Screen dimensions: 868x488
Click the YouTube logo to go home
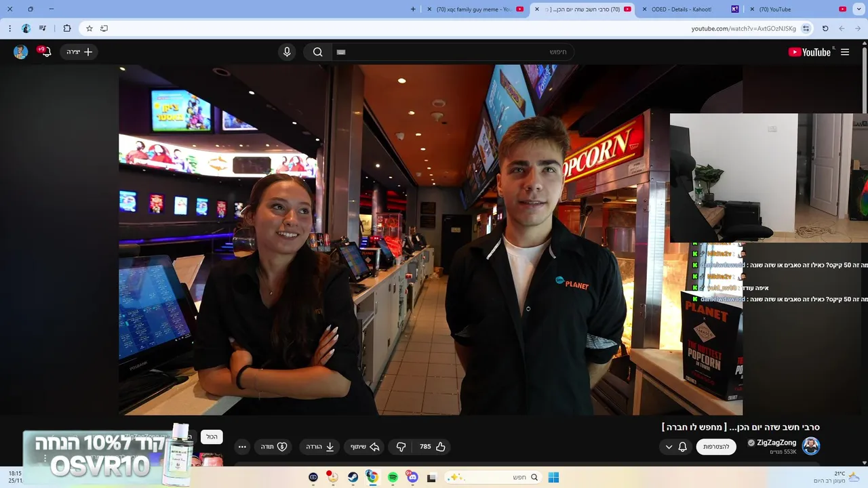click(810, 52)
